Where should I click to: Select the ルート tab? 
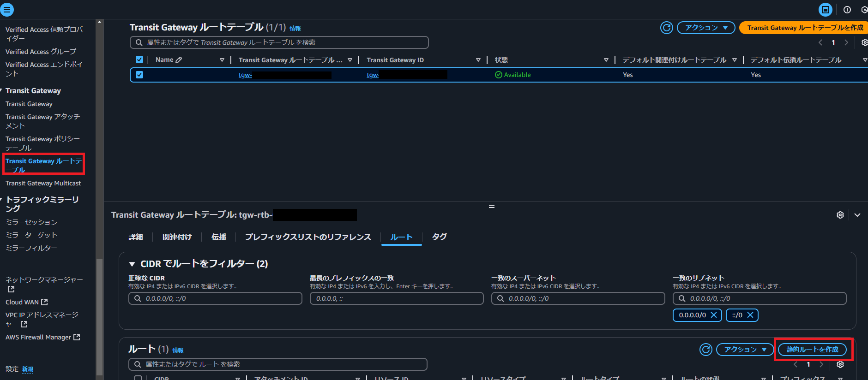tap(401, 237)
